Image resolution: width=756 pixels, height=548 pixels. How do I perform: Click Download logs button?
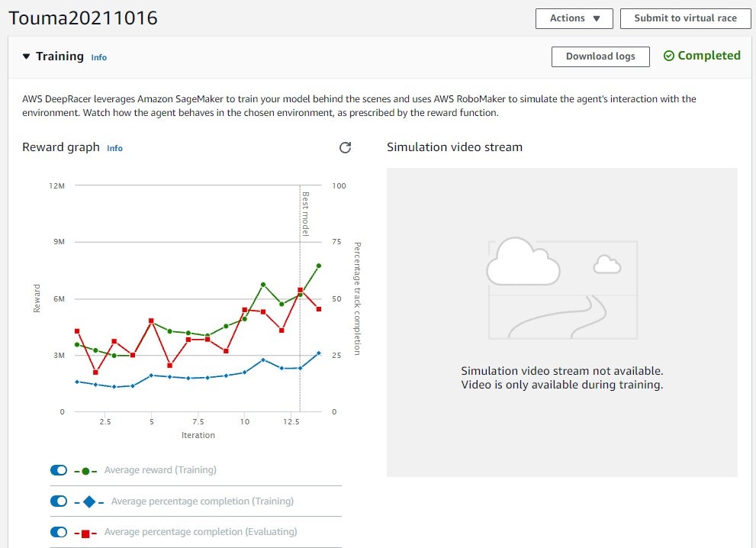click(x=600, y=56)
